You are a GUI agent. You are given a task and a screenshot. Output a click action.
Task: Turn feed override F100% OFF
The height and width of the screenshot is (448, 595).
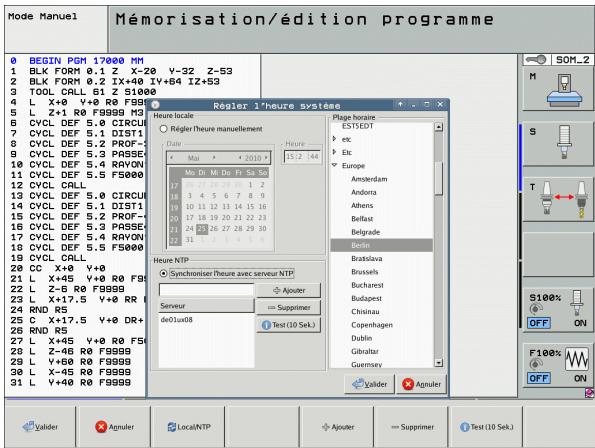[x=538, y=378]
